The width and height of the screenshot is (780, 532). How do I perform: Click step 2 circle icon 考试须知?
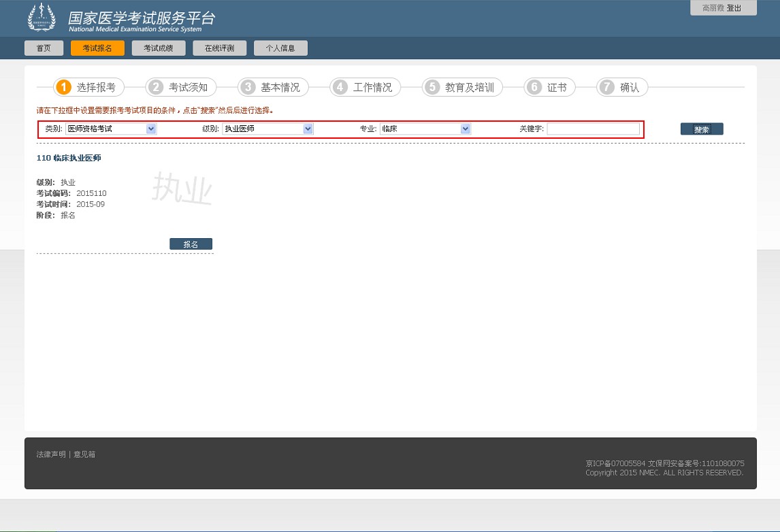[x=156, y=87]
